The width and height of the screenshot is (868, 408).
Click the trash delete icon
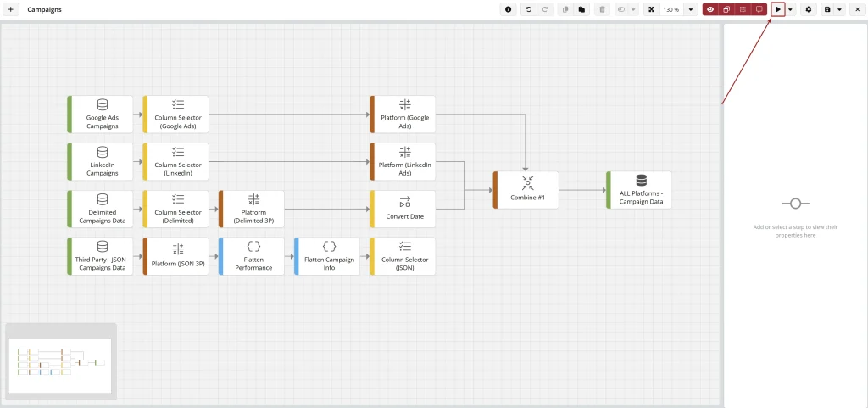click(603, 9)
